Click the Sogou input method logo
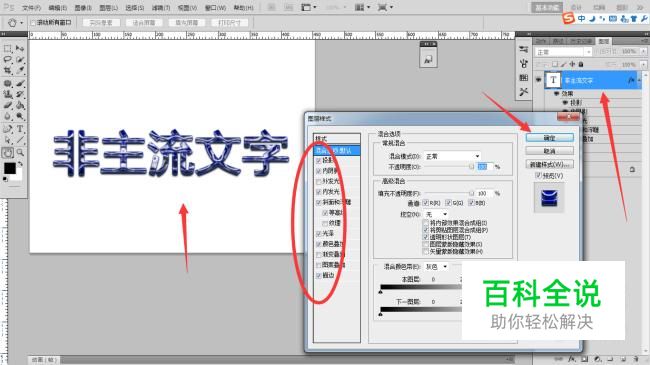This screenshot has width=650, height=365. (x=568, y=18)
